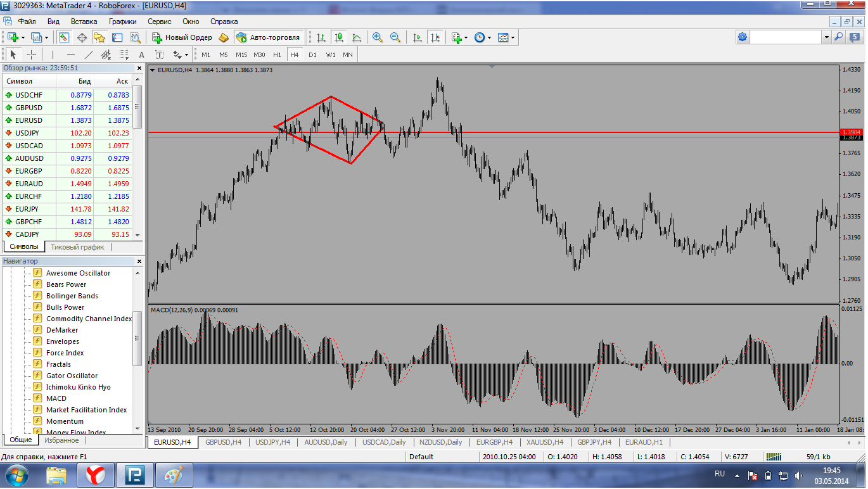The image size is (868, 489).
Task: Select the Trendline drawing tool
Action: tap(88, 54)
